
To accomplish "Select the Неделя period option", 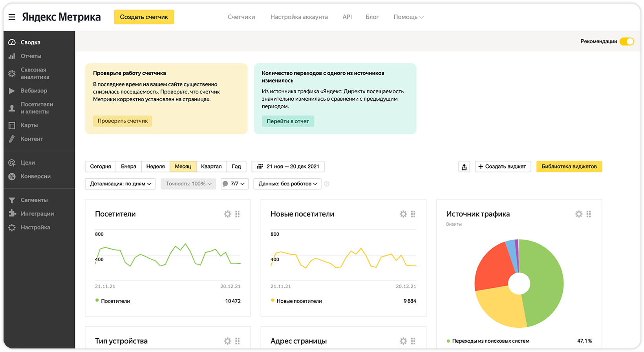I will (x=156, y=167).
